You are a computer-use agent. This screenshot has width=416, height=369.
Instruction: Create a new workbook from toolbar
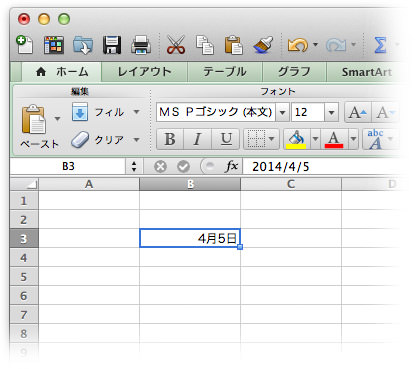(25, 45)
